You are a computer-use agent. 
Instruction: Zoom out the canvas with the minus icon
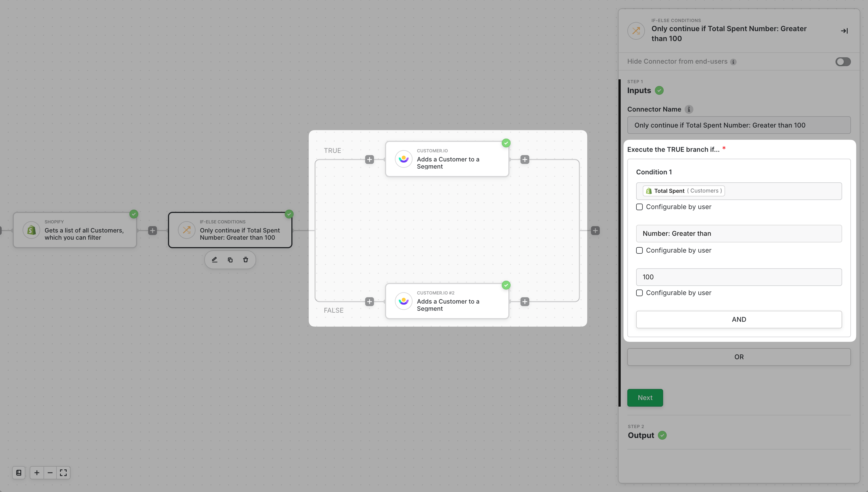pyautogui.click(x=50, y=472)
